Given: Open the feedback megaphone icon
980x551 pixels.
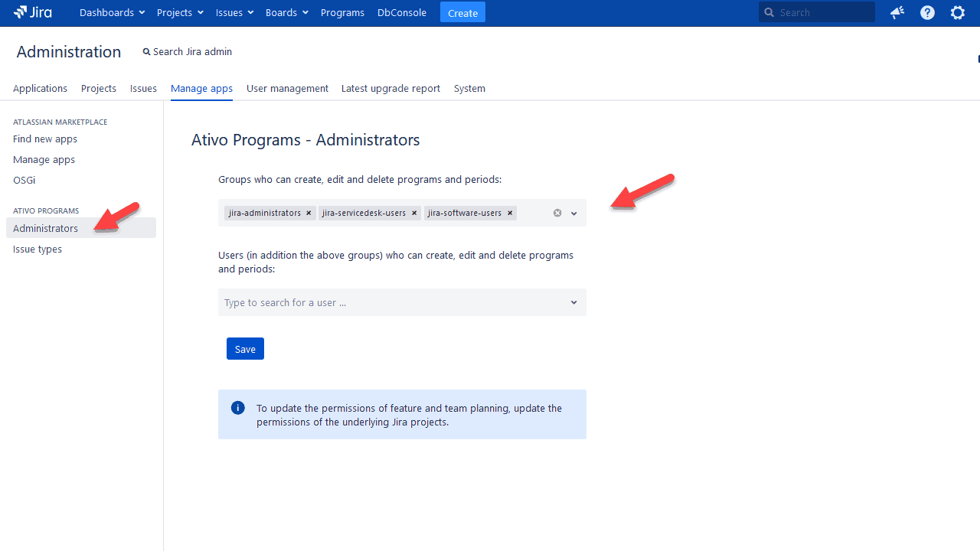Looking at the screenshot, I should pyautogui.click(x=897, y=12).
